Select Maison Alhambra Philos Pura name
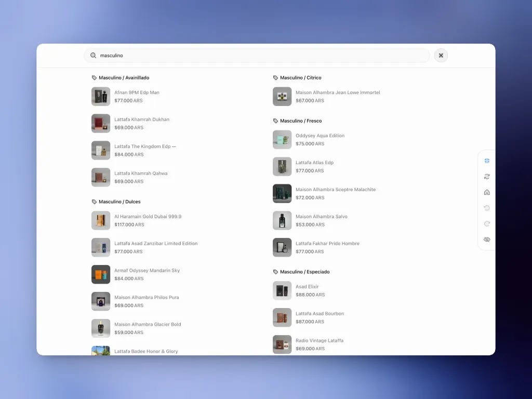 [147, 297]
